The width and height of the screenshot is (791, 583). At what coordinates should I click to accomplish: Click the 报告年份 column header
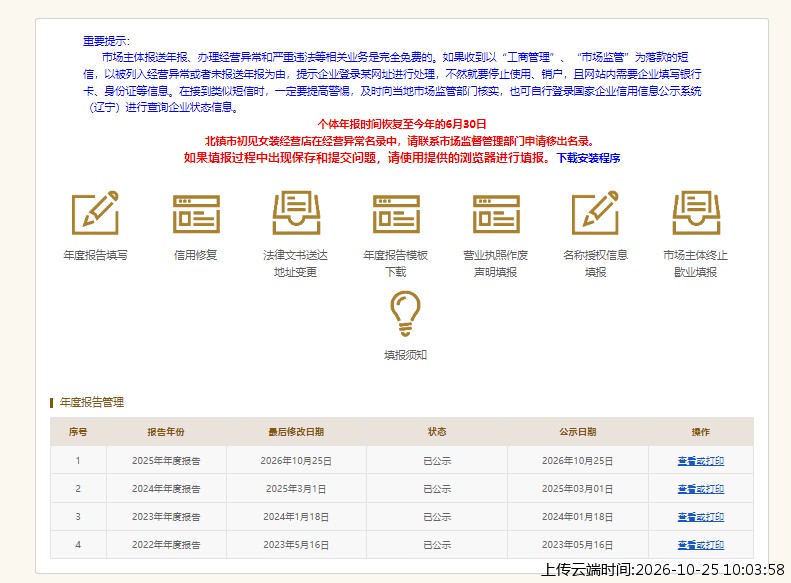[166, 432]
